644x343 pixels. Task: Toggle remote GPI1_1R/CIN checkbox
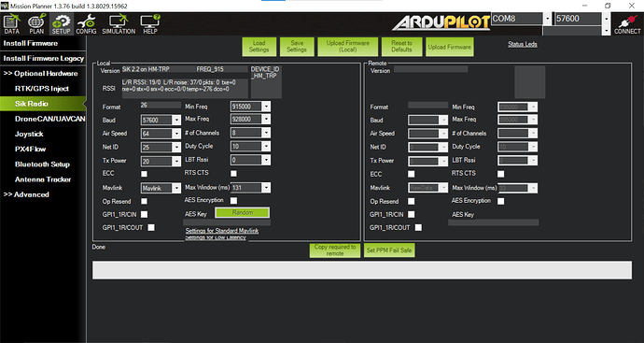coord(411,214)
